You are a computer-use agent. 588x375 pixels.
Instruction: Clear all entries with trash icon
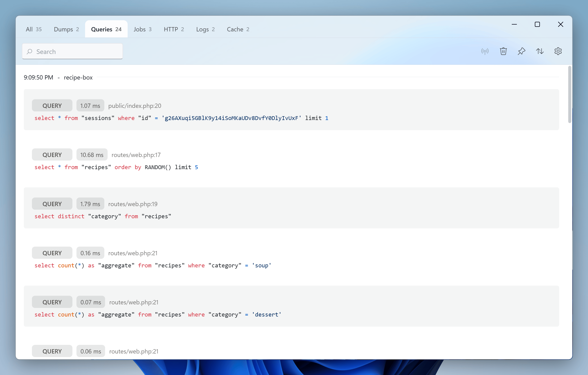point(503,51)
